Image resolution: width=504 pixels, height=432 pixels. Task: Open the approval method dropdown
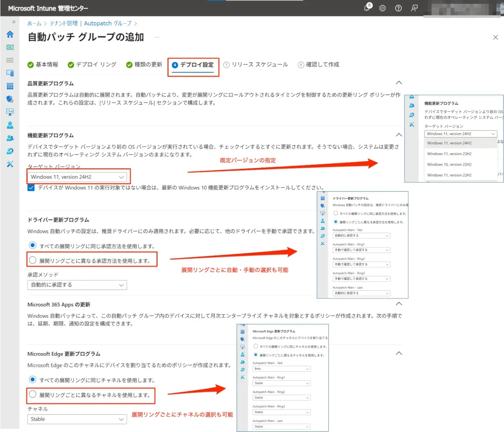(77, 284)
